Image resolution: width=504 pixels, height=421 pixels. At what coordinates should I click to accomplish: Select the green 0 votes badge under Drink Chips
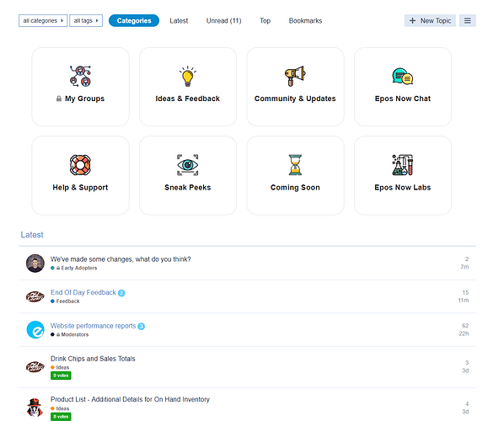[61, 376]
